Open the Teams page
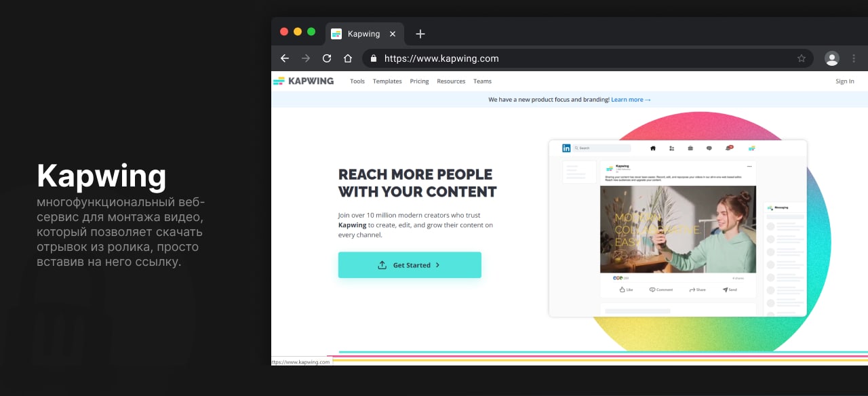Viewport: 868px width, 396px height. click(x=482, y=81)
